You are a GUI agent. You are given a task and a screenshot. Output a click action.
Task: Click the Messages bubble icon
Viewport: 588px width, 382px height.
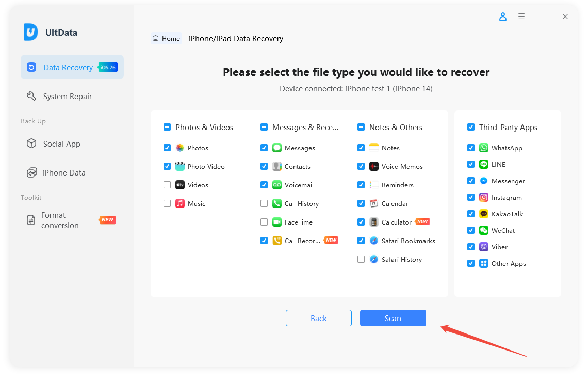coord(277,148)
